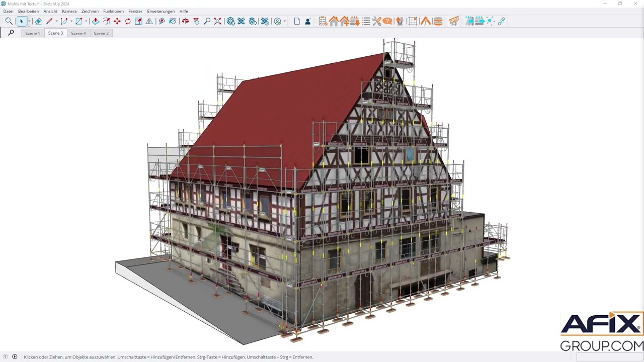Click the measurements box in status bar
The width and height of the screenshot is (644, 362).
609,357
